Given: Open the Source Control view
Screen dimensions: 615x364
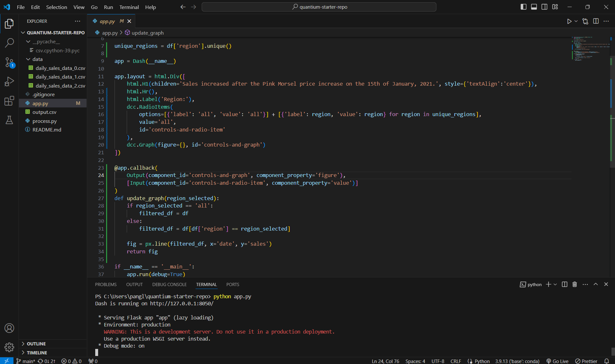Looking at the screenshot, I should [9, 62].
